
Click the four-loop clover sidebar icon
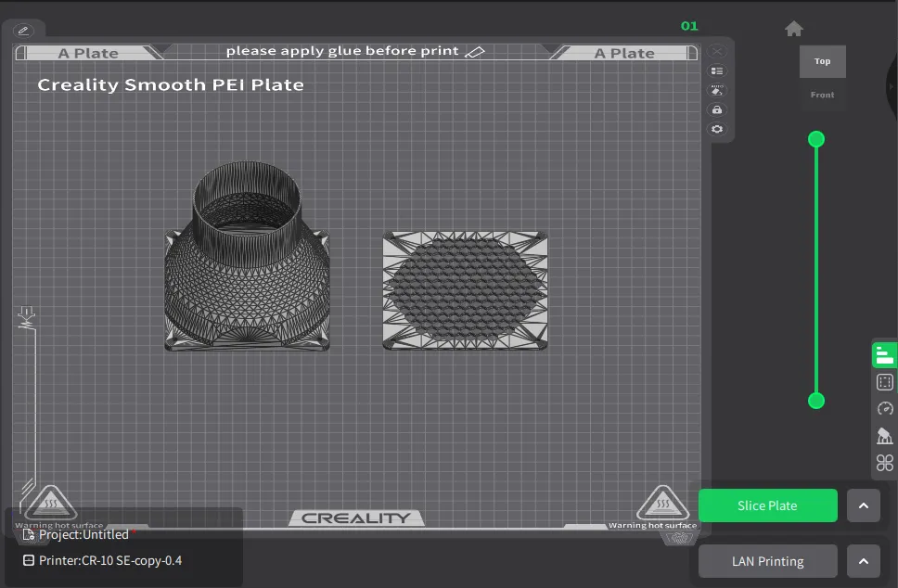point(885,463)
